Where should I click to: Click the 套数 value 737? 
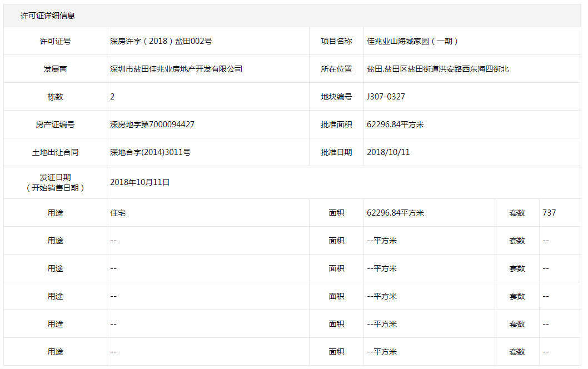[549, 213]
